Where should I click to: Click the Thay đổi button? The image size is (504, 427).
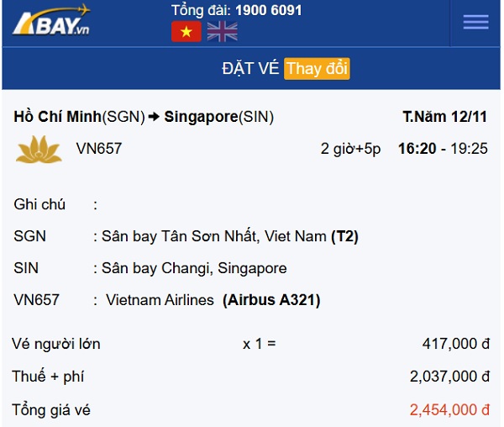(317, 68)
